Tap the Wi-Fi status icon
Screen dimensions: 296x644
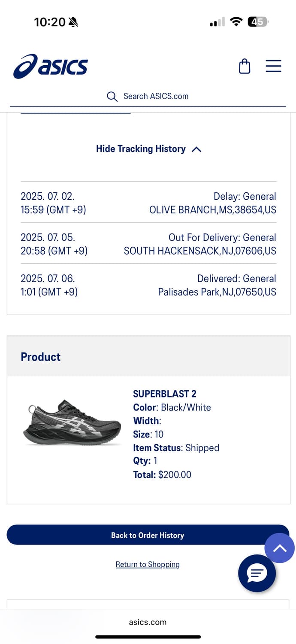pos(236,21)
